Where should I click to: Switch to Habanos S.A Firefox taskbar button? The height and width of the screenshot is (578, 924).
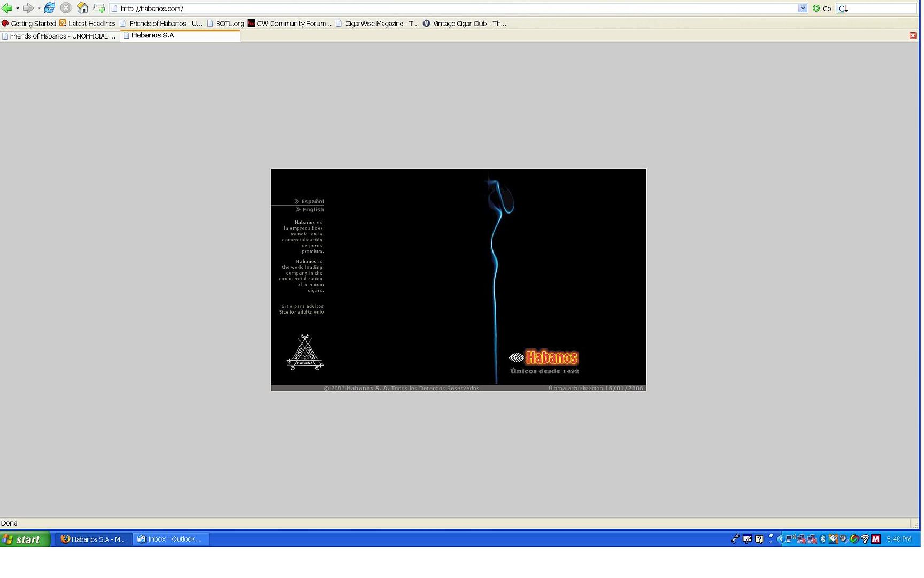click(x=94, y=539)
